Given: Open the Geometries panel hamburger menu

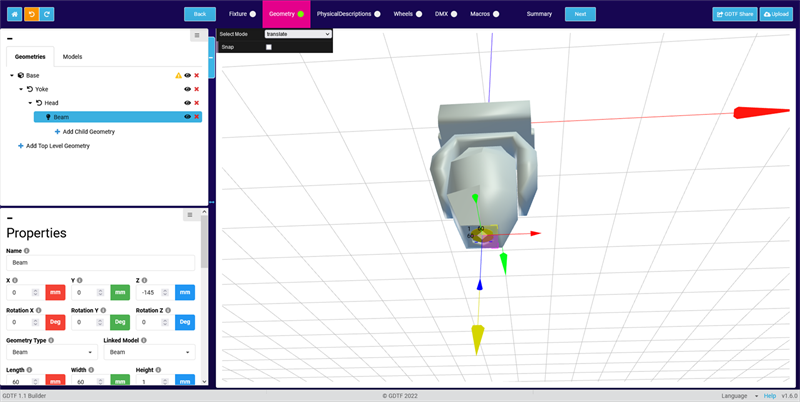Looking at the screenshot, I should pos(196,35).
